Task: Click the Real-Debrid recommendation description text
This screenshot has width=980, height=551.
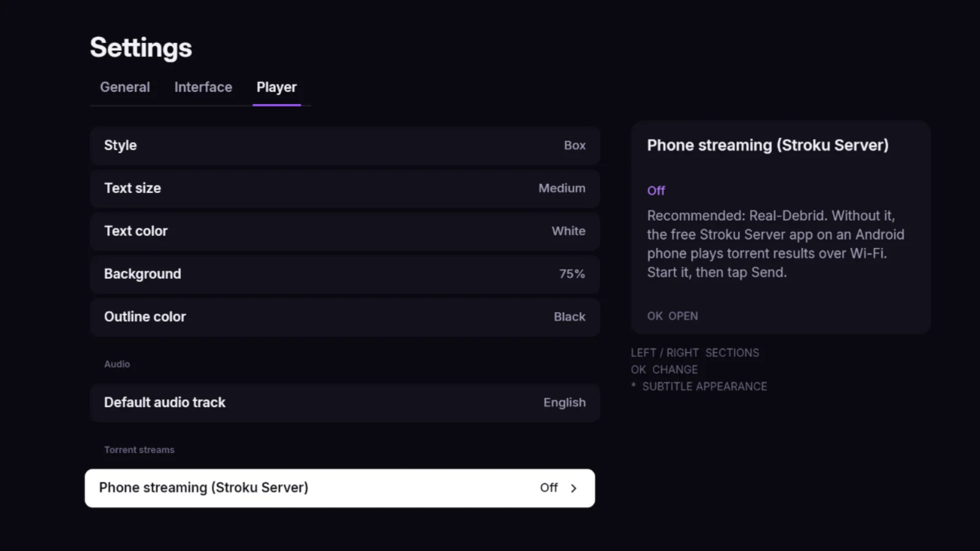Action: pos(775,244)
